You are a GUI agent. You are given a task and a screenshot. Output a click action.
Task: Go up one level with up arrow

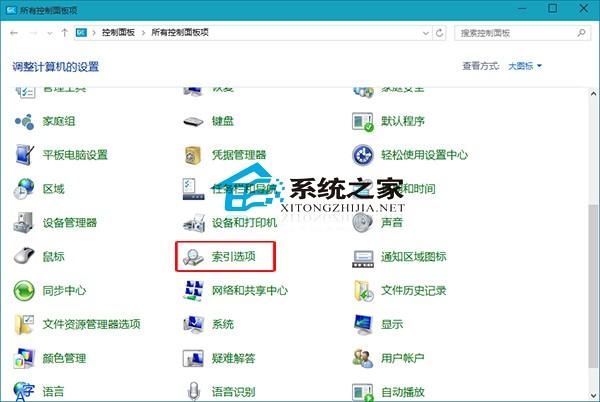click(x=64, y=33)
